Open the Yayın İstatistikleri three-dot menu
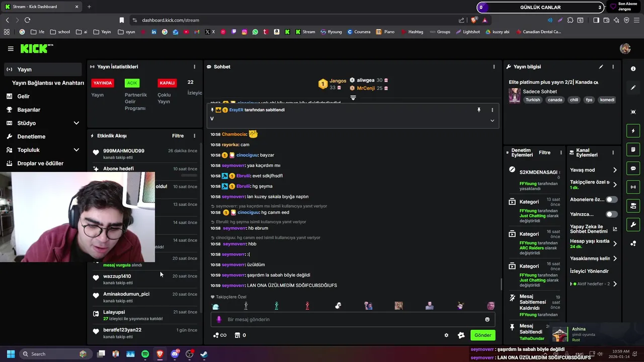 point(194,66)
